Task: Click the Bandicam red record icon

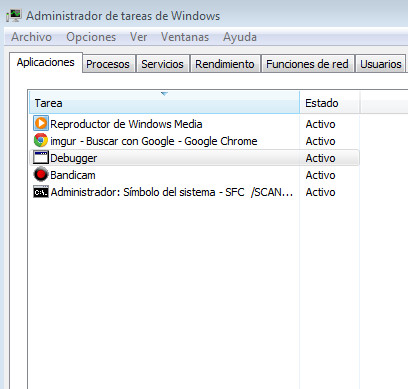Action: (41, 174)
